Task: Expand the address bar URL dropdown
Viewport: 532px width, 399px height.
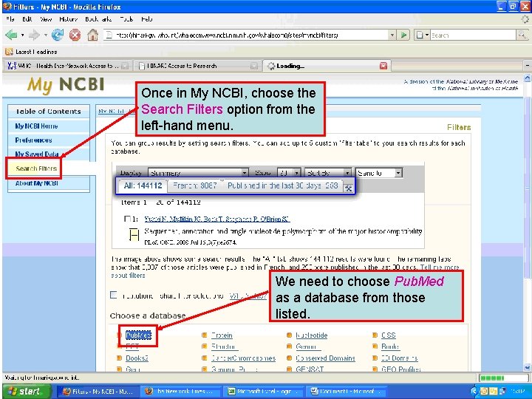Action: tap(392, 35)
